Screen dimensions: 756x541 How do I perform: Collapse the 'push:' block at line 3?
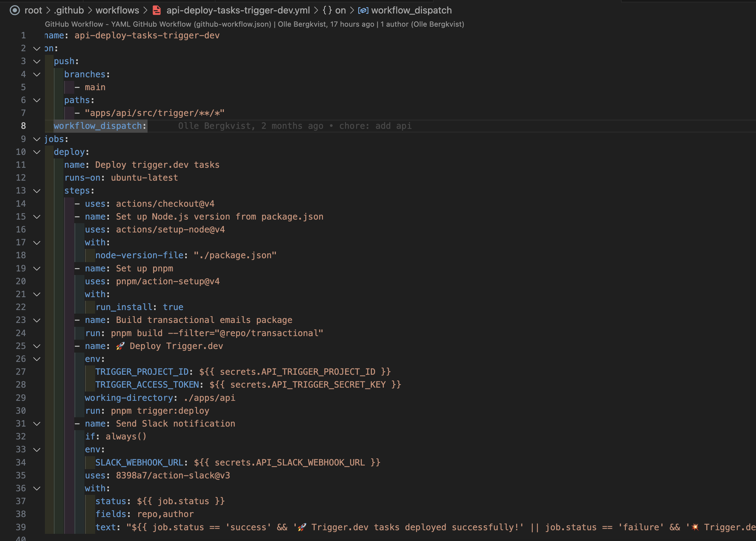click(37, 62)
